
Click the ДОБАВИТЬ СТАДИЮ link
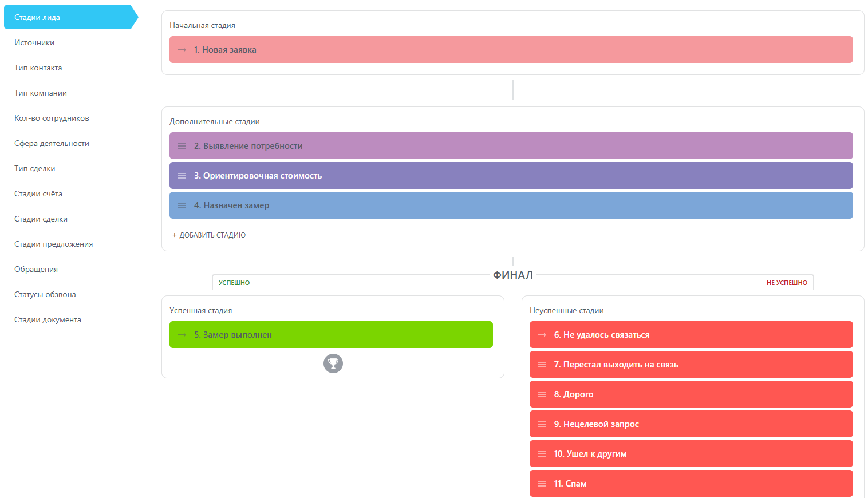click(209, 235)
